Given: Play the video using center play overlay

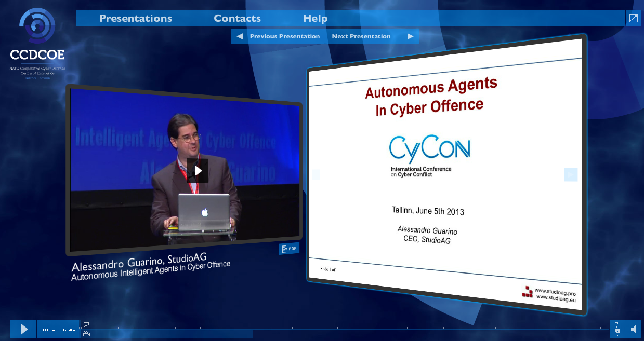Looking at the screenshot, I should (x=198, y=171).
